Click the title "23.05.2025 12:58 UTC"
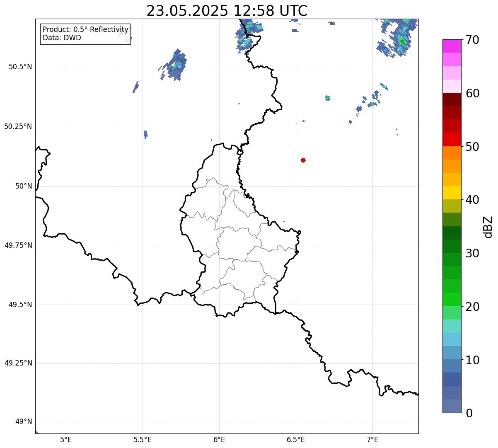Viewport: 498px width, 448px height. (227, 11)
